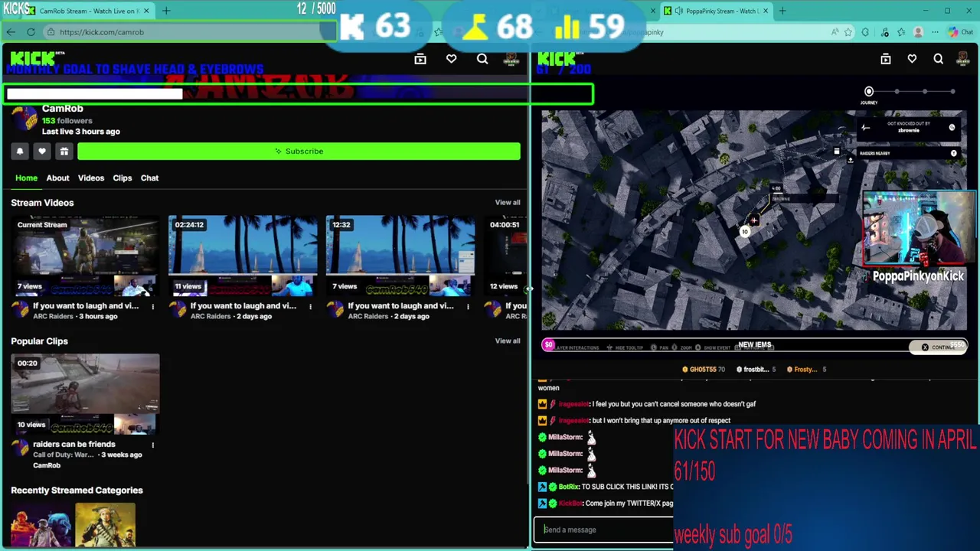Image resolution: width=980 pixels, height=551 pixels.
Task: Open the Chat tab on CamRob's channel
Action: 149,178
